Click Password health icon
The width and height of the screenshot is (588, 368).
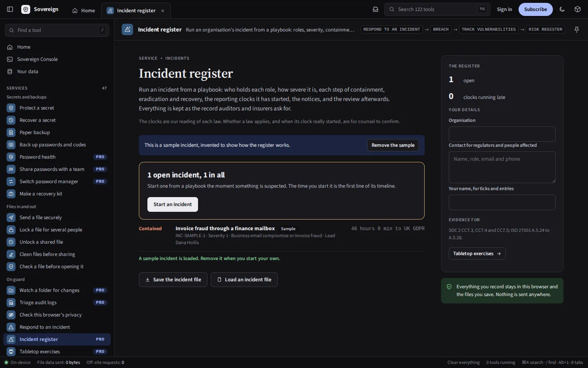point(11,157)
